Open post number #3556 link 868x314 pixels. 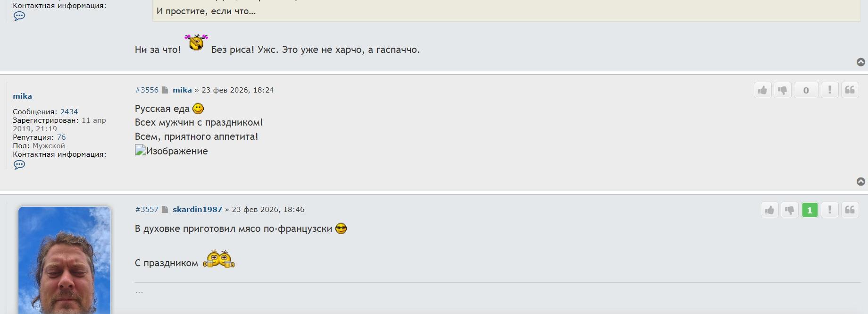coord(147,90)
